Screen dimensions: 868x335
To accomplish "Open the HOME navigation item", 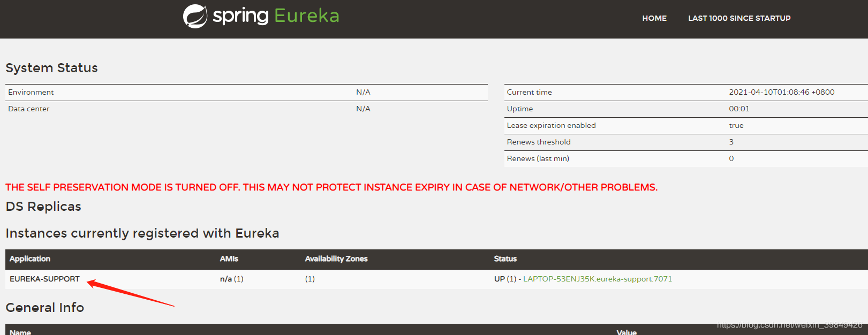I will coord(654,18).
